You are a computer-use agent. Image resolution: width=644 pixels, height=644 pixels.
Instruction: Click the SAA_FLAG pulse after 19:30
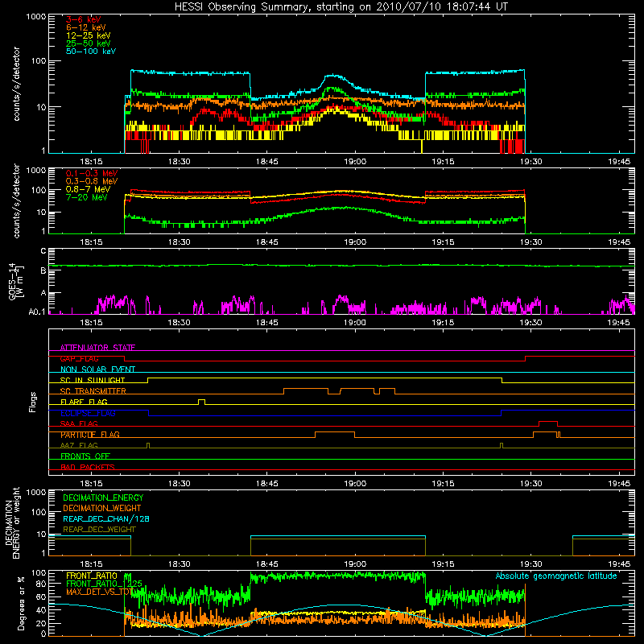point(548,423)
